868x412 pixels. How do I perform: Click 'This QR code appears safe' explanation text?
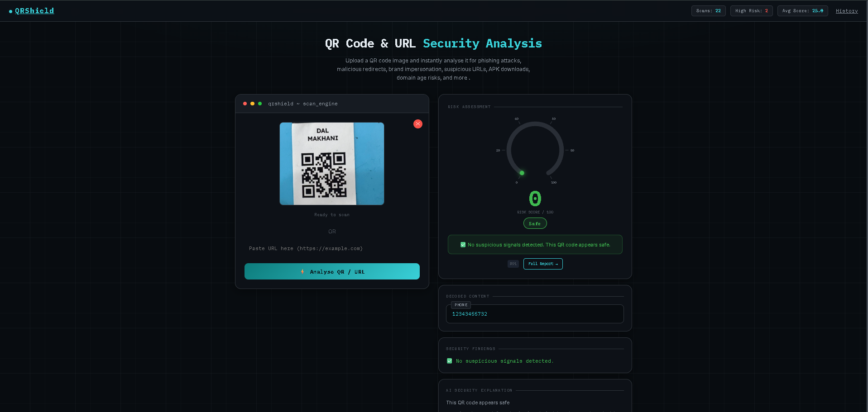478,403
